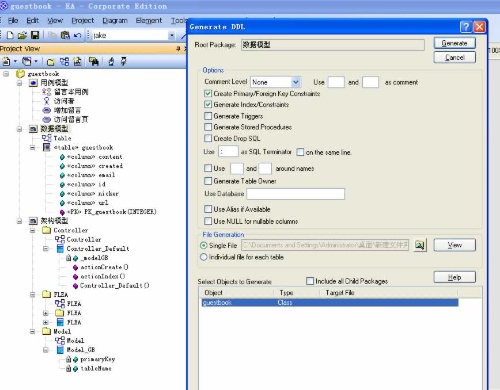Enable Generate Triggers checkbox
500x390 pixels.
tap(208, 116)
